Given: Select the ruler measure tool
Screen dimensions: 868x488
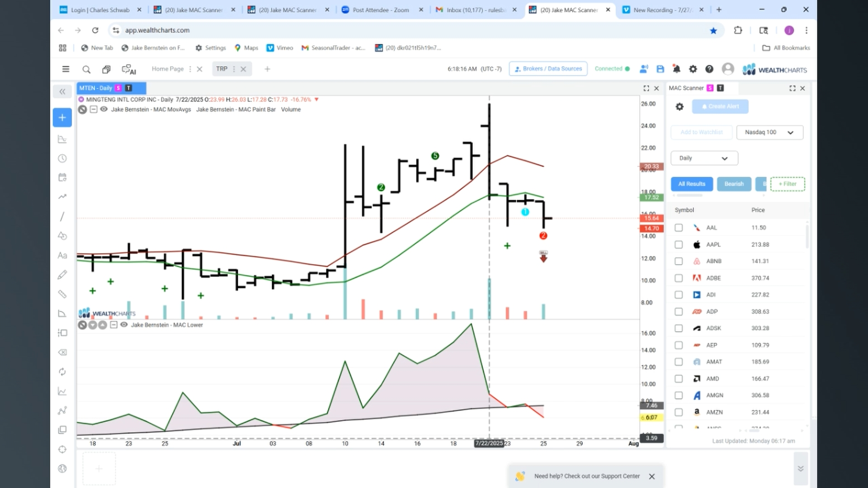Looking at the screenshot, I should [x=62, y=294].
